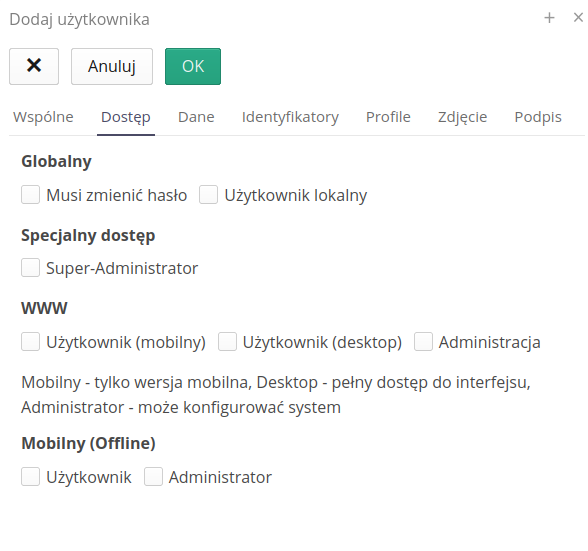
Task: Click the bold X button beside Anuluj
Action: (34, 66)
